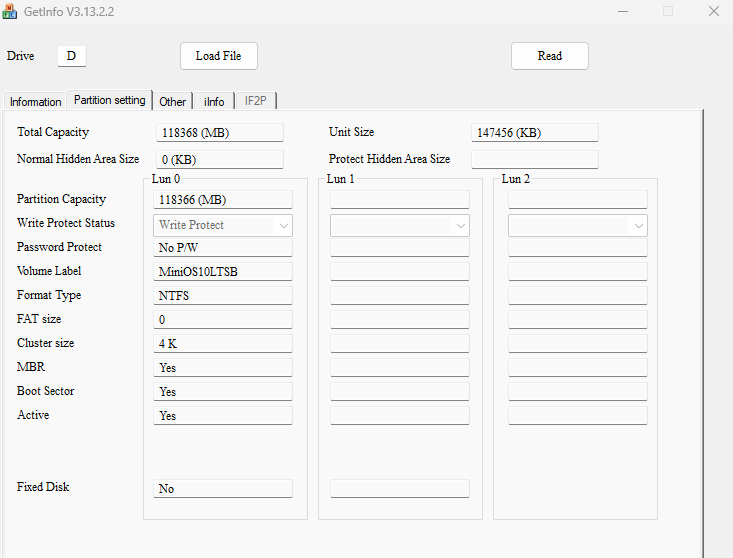Viewport: 733px width, 558px height.
Task: Click the Lun 0 MBR field Yes
Action: 223,368
